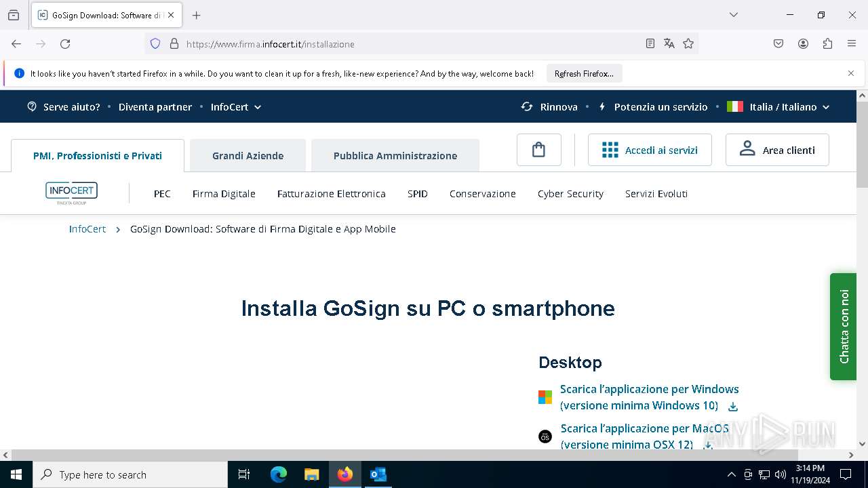Open Serve aiuto? help link
Viewport: 868px width, 488px height.
click(x=64, y=106)
